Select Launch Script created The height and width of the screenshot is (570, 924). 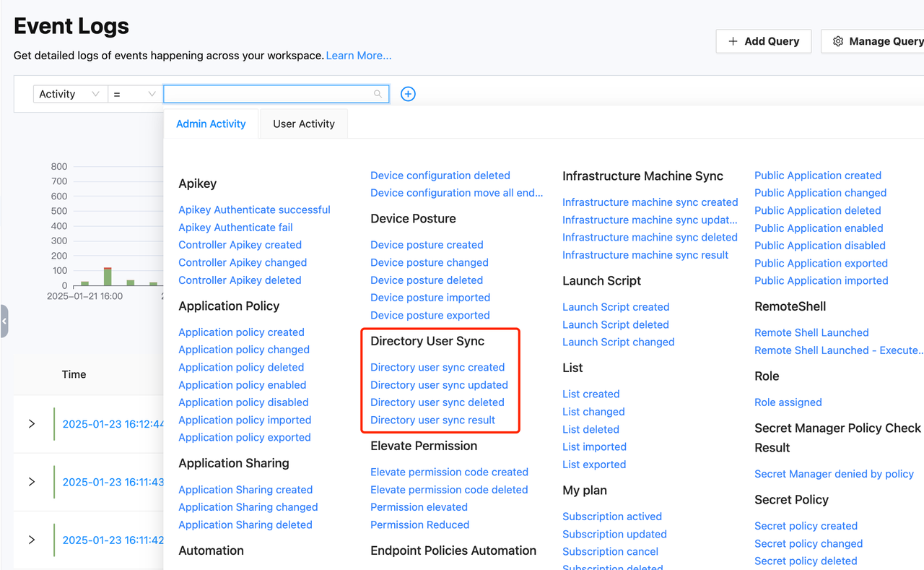pyautogui.click(x=616, y=307)
